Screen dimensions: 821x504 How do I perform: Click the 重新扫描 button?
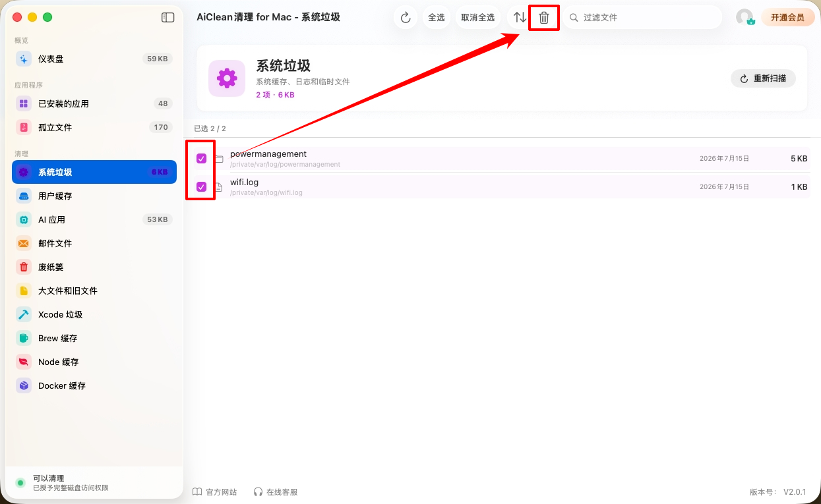point(763,78)
